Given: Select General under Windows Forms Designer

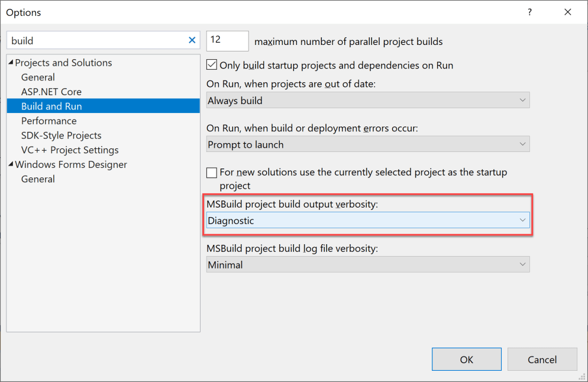Looking at the screenshot, I should tap(38, 179).
